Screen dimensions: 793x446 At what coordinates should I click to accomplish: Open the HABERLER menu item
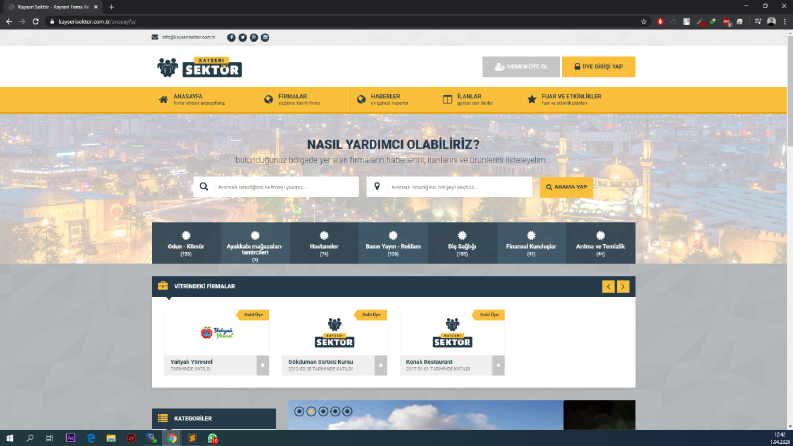383,99
